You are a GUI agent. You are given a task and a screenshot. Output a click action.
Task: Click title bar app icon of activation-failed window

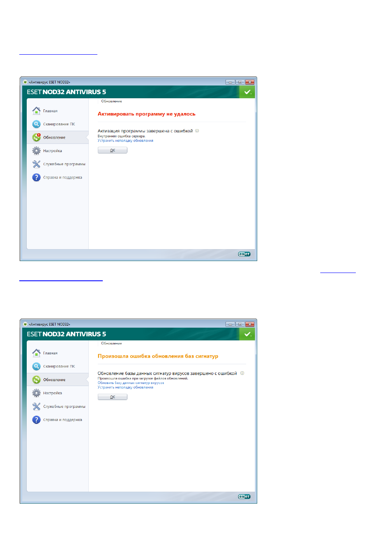click(x=25, y=82)
